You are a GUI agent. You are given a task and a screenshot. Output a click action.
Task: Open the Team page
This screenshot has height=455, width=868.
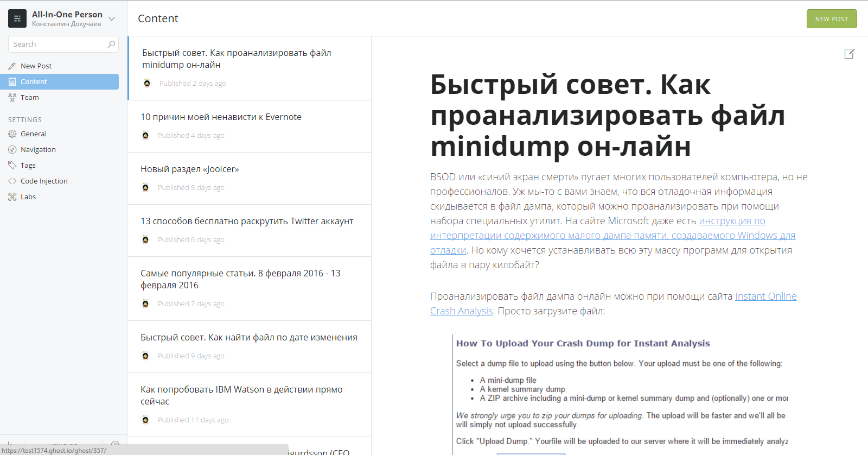click(29, 98)
